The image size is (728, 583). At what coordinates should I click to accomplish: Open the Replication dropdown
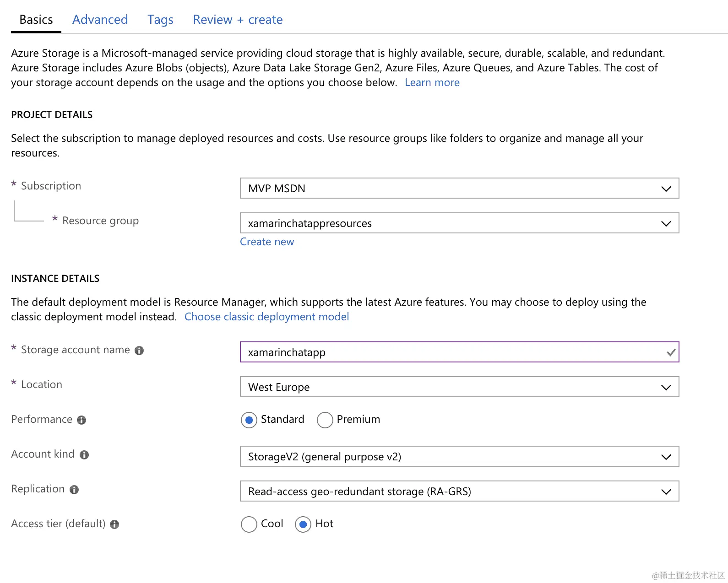(459, 491)
